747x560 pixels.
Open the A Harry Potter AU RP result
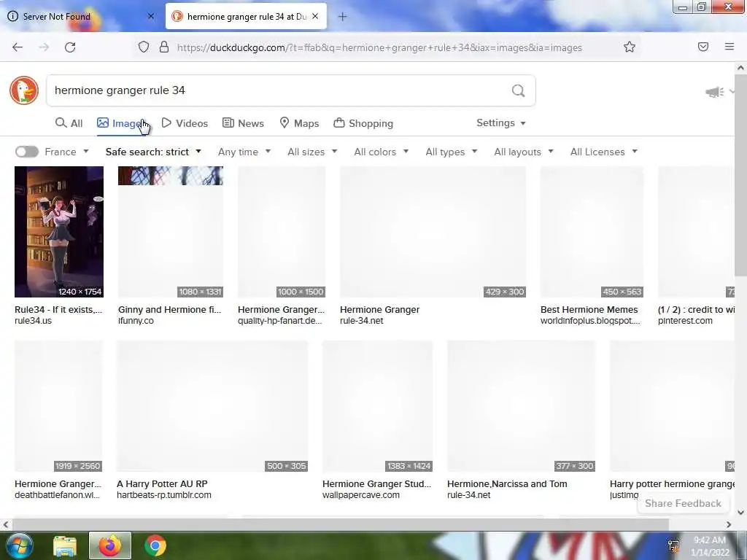[x=162, y=484]
